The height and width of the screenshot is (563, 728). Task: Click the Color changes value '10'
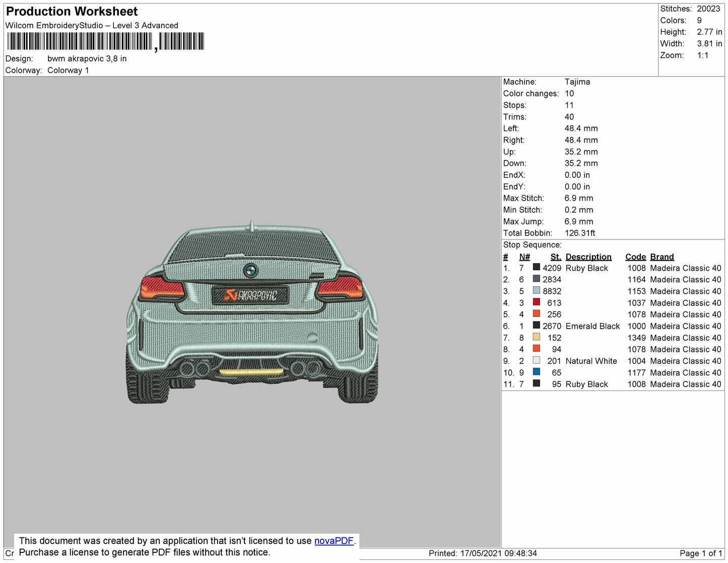point(569,93)
